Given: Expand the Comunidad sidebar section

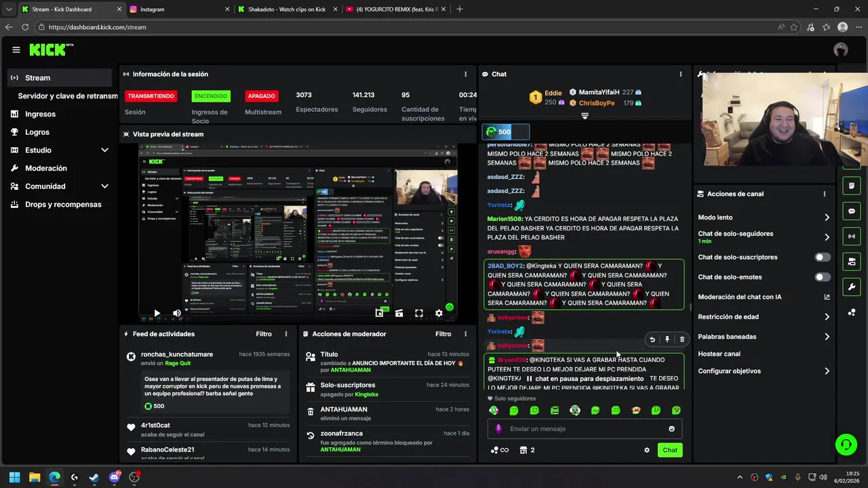Looking at the screenshot, I should click(104, 186).
